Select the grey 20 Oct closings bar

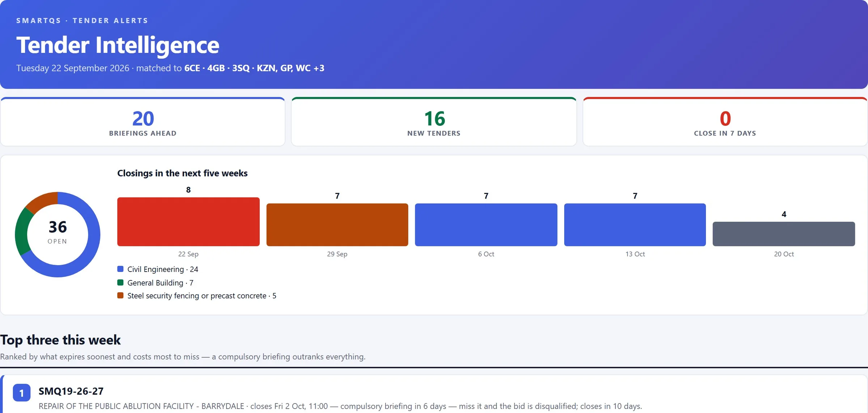point(784,234)
